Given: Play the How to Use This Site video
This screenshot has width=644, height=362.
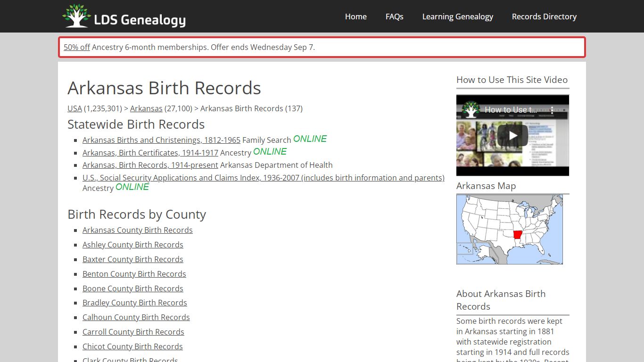Looking at the screenshot, I should pos(512,136).
